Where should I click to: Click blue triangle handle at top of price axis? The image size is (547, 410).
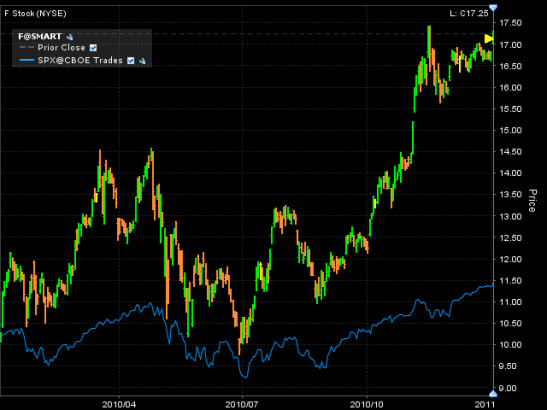pos(493,7)
